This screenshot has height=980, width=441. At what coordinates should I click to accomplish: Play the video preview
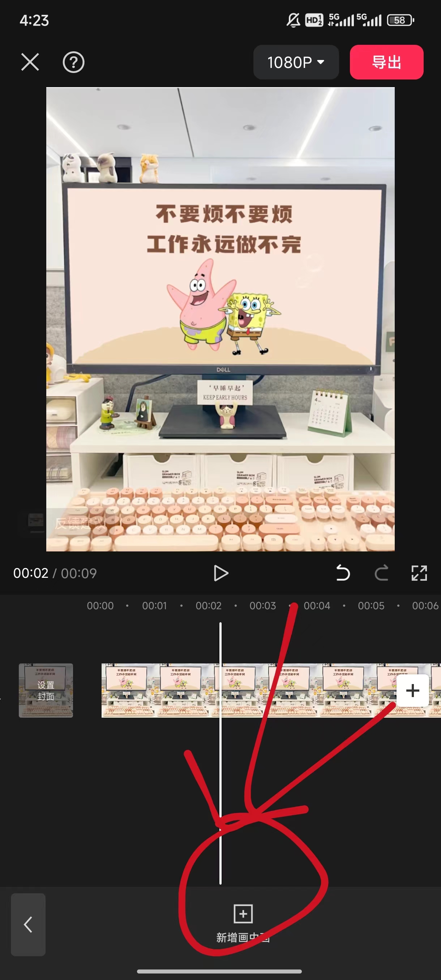tap(221, 573)
